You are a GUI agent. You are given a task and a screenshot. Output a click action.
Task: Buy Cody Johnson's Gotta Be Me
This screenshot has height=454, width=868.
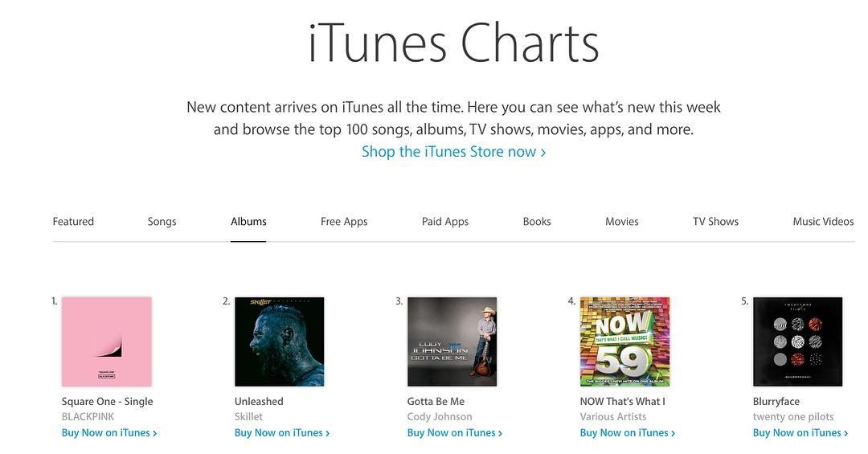point(455,433)
